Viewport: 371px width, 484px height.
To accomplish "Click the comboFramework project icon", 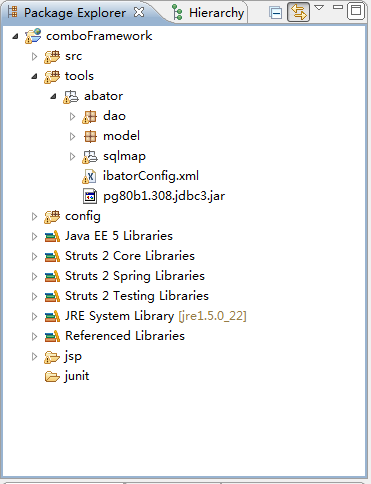I will (x=33, y=36).
